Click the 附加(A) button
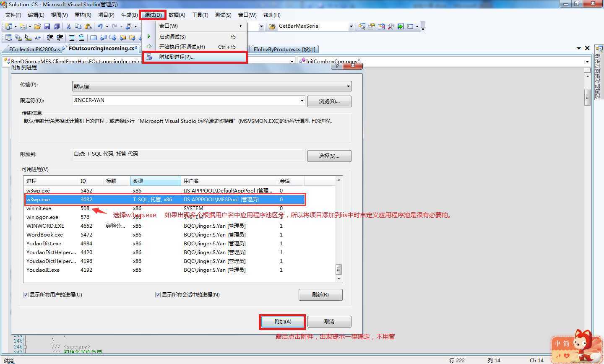The image size is (604, 364). point(283,322)
